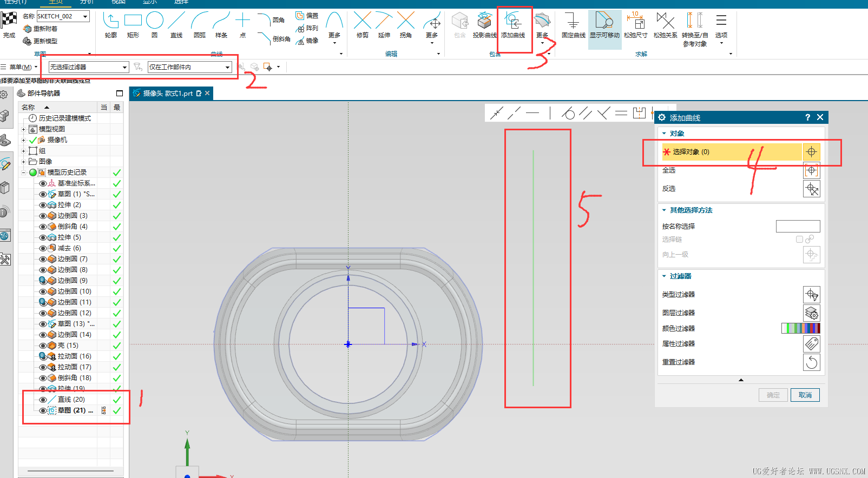Click the 松弛关系 relax relations icon

[x=665, y=21]
